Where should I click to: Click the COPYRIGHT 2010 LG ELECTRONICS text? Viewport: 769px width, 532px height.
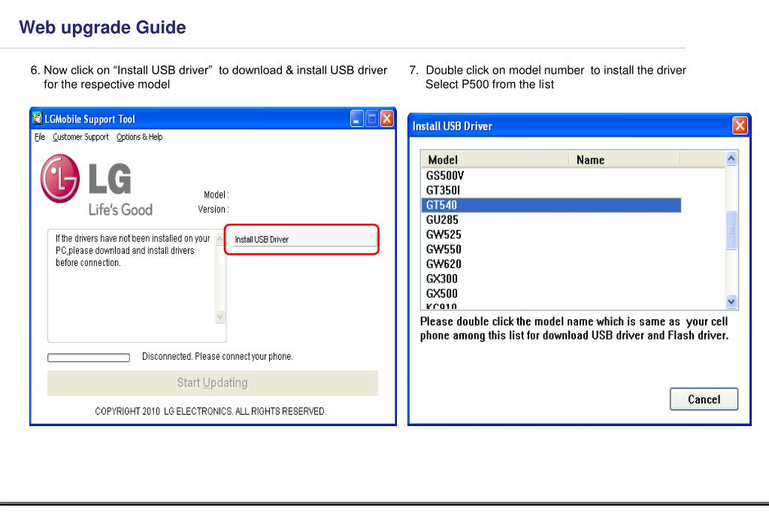point(210,411)
